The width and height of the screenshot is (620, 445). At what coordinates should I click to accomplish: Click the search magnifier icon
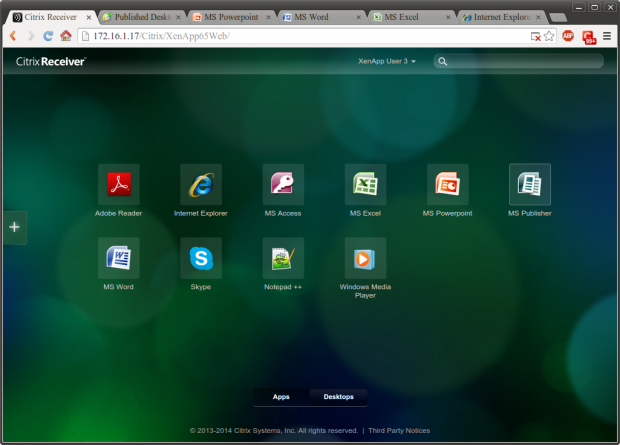point(442,61)
